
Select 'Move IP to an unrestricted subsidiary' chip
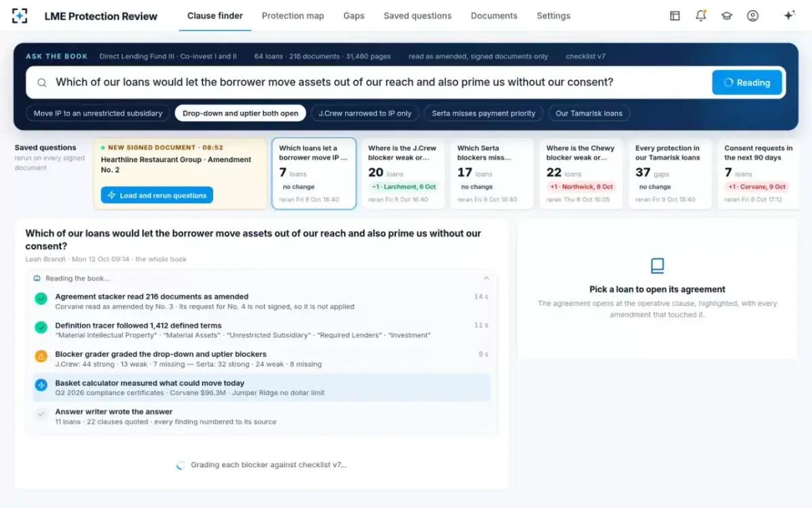(x=98, y=113)
